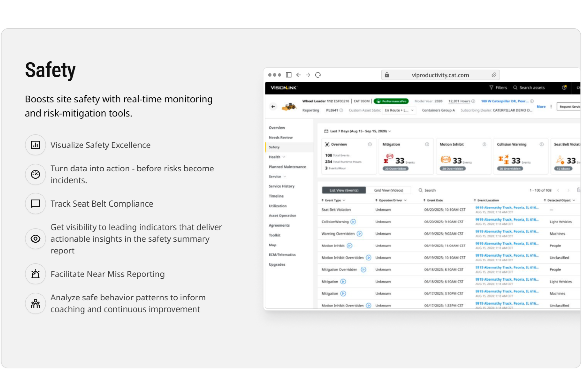The image size is (588, 392).
Task: Click info icon on Overview card
Action: tap(370, 144)
